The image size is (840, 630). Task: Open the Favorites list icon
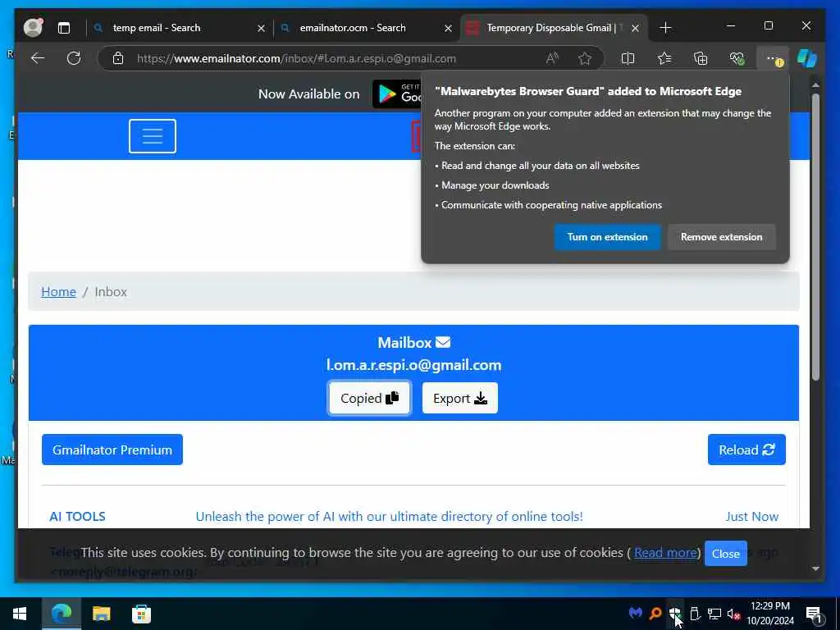tap(664, 58)
